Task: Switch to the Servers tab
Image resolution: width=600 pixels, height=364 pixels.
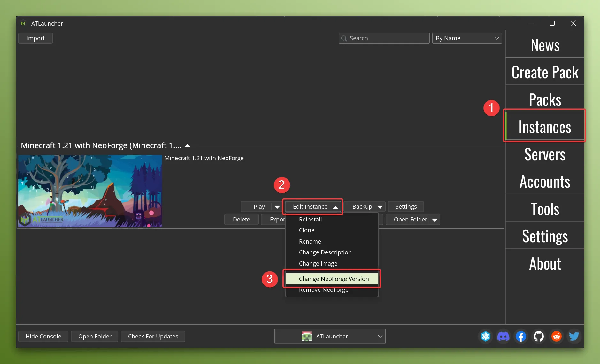Action: 544,154
